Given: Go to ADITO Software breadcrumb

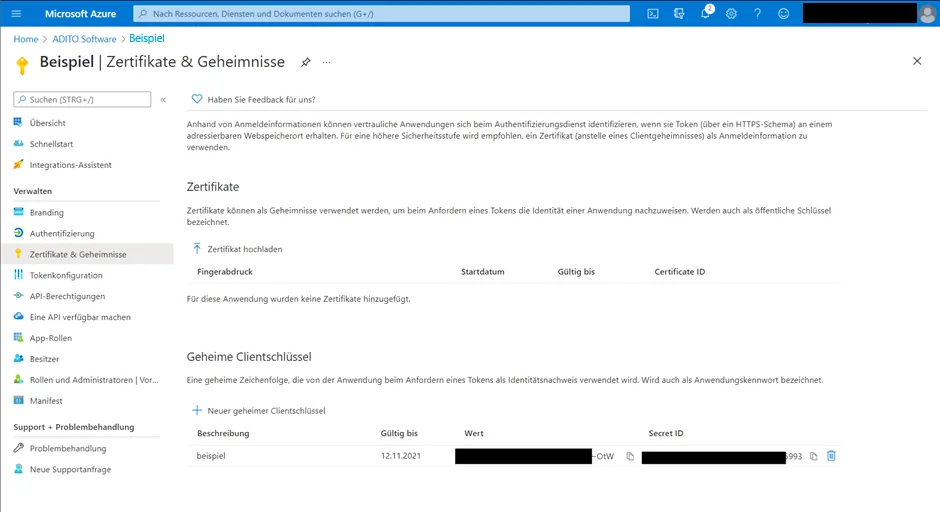Looking at the screenshot, I should (84, 39).
